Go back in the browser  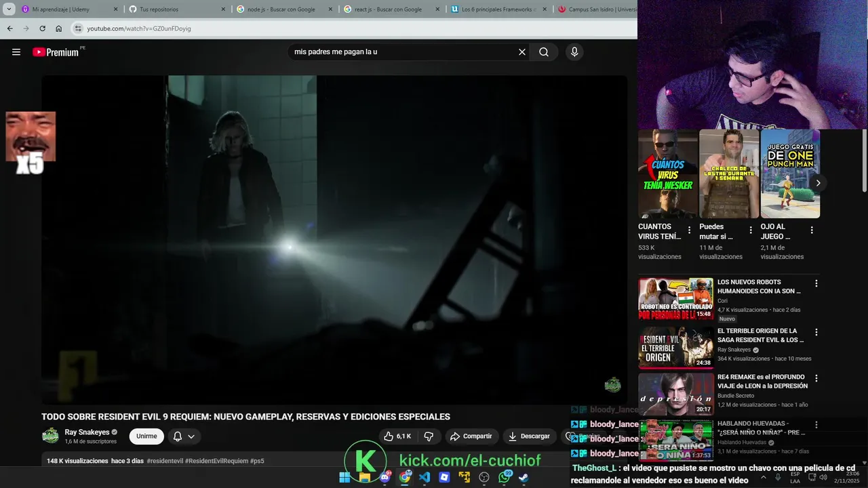(x=9, y=28)
